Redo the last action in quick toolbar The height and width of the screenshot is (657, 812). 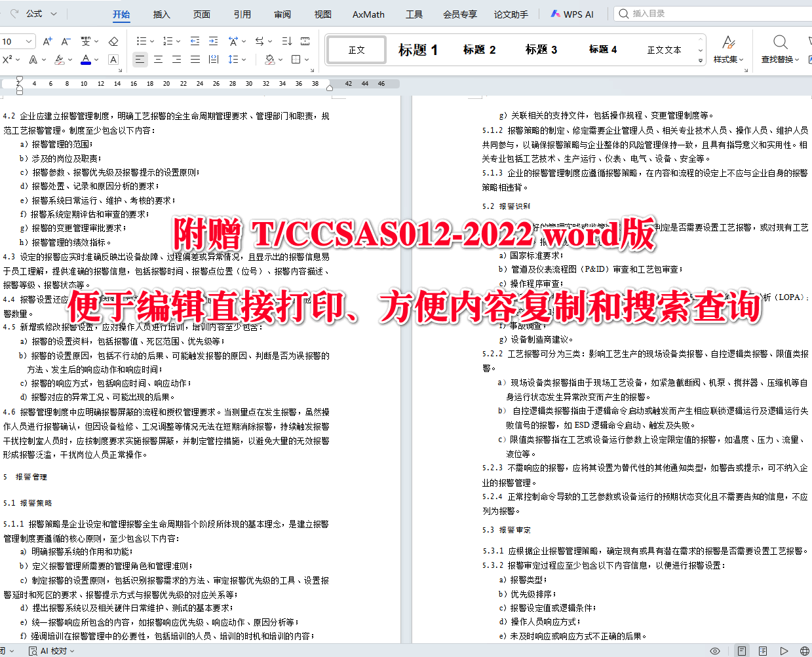point(14,14)
